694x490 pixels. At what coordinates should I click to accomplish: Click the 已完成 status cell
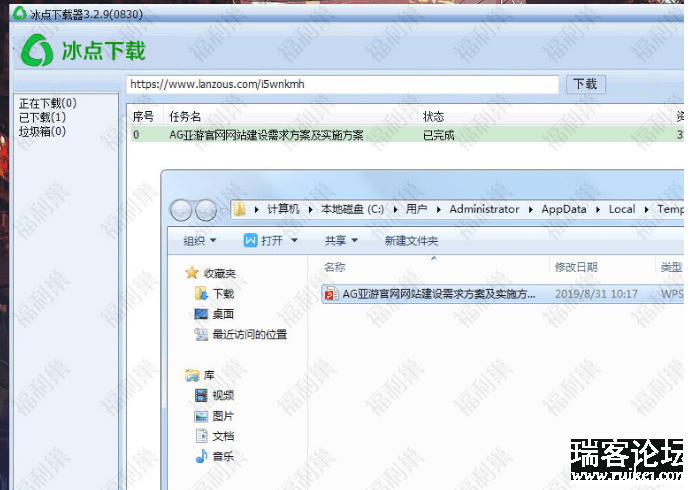point(439,135)
